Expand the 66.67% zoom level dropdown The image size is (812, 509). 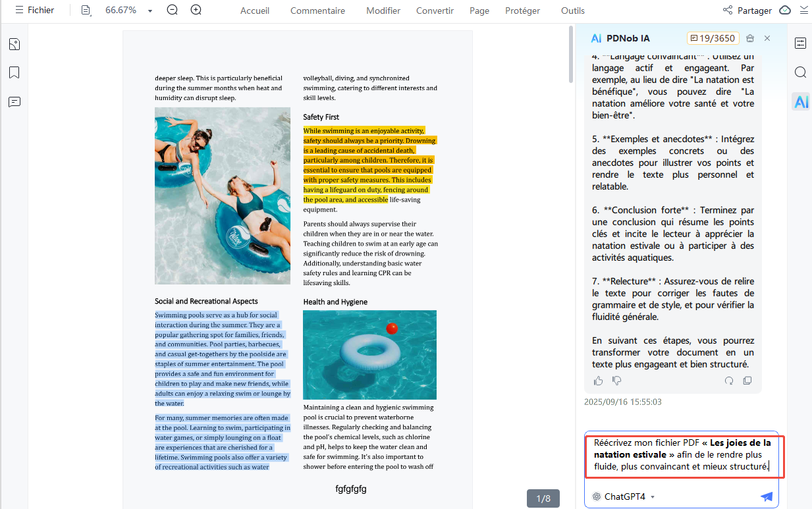tap(150, 11)
